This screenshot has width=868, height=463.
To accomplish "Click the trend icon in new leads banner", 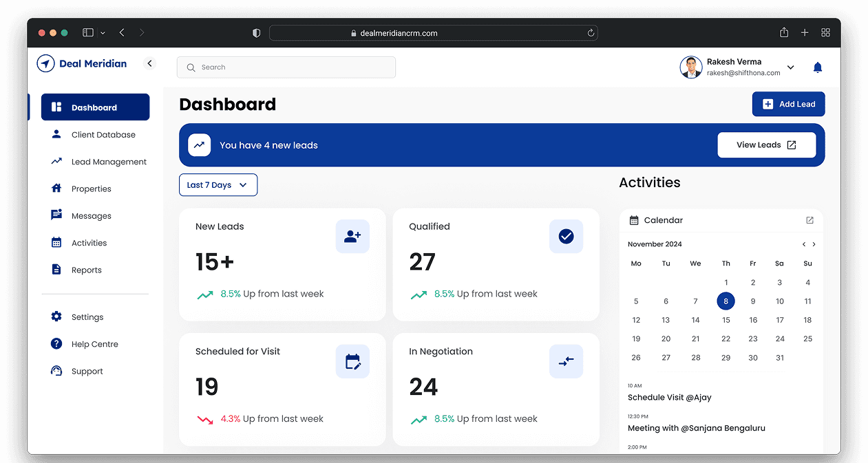I will (x=199, y=145).
